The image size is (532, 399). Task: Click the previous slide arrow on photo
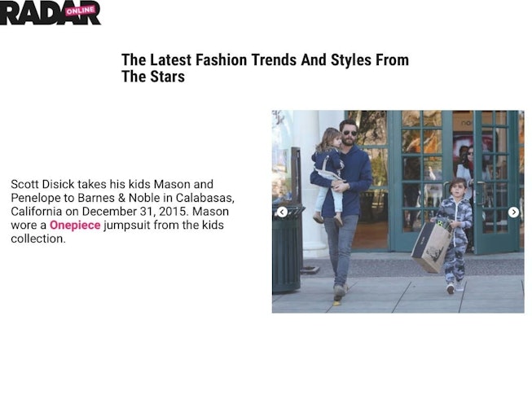click(x=282, y=212)
